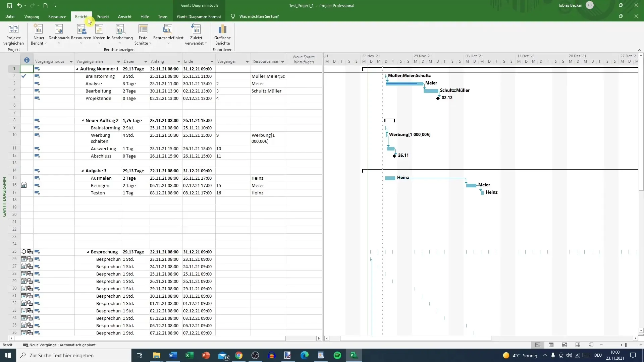Click the info indicator column header icon
This screenshot has height=362, width=644.
tap(27, 60)
